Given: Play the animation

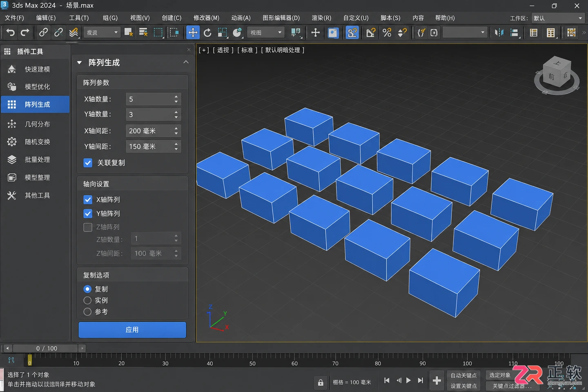Looking at the screenshot, I should click(408, 381).
